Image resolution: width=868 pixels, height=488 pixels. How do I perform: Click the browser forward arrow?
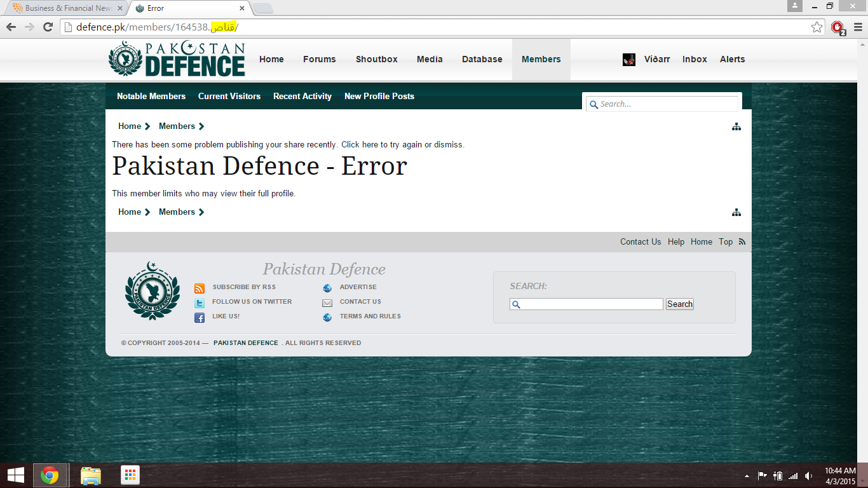[x=29, y=27]
